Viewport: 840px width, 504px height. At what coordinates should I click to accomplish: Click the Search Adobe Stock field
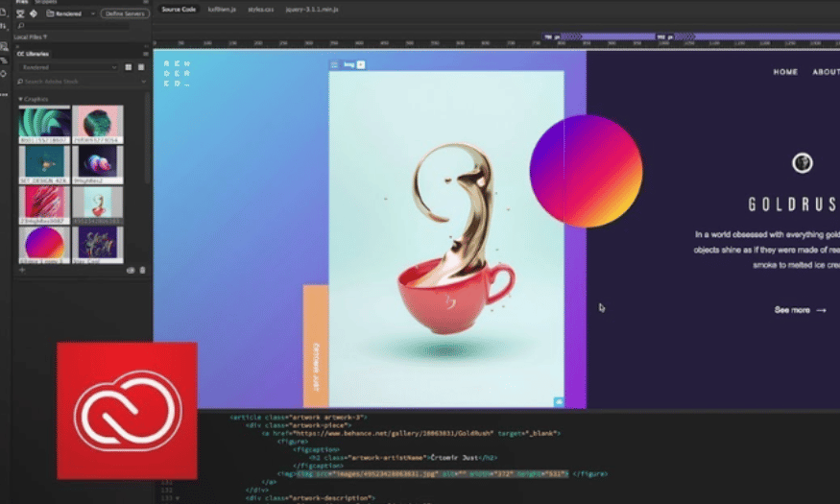78,82
